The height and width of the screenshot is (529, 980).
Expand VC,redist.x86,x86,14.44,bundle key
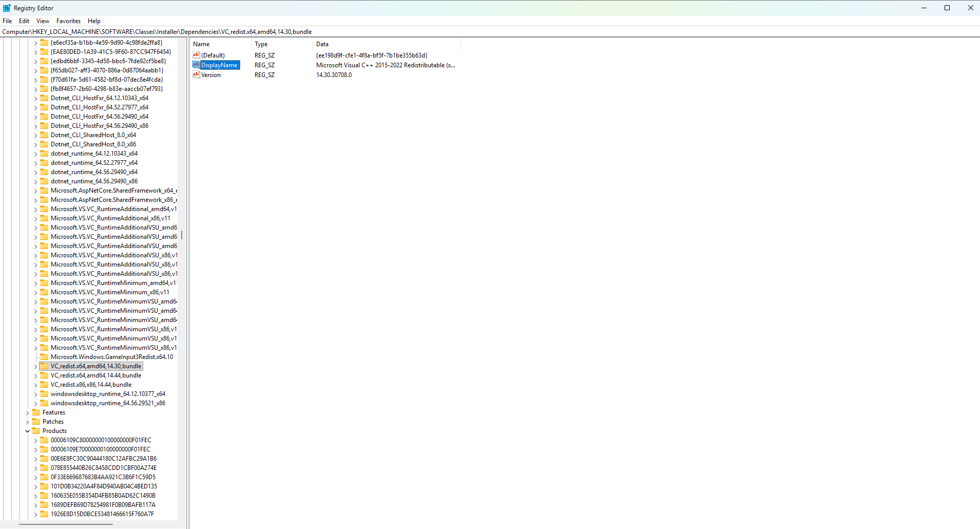tap(35, 385)
